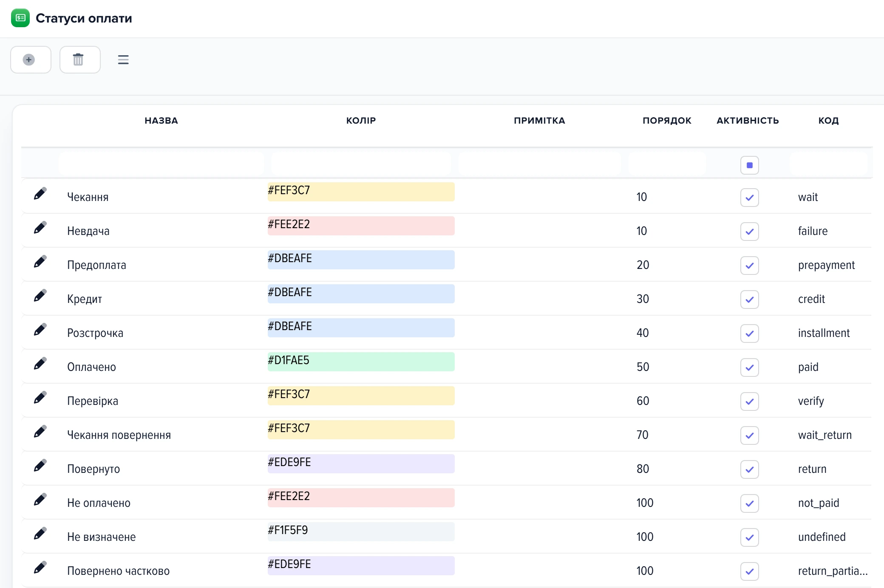Image resolution: width=884 pixels, height=588 pixels.
Task: Focus the НАЗВА filter input field
Action: pos(161,164)
